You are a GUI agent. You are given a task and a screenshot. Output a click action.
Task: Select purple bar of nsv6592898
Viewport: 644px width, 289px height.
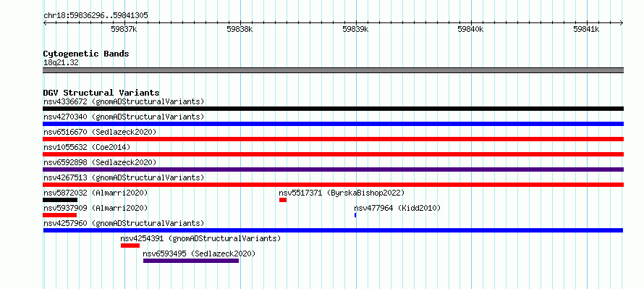pyautogui.click(x=333, y=169)
